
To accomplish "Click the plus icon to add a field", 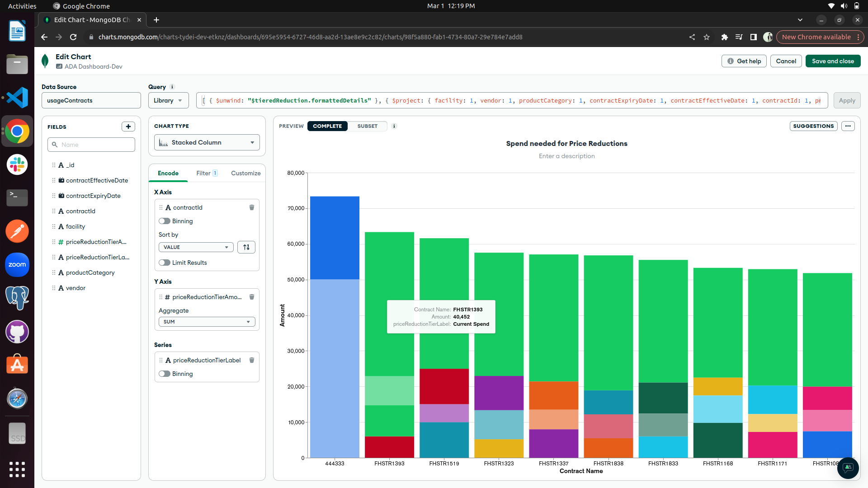I will tap(128, 127).
